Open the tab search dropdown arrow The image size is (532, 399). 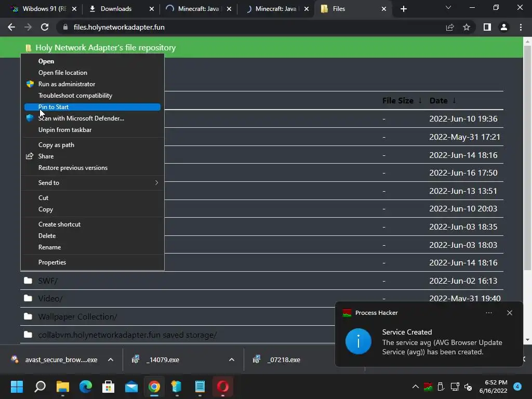coord(448,7)
